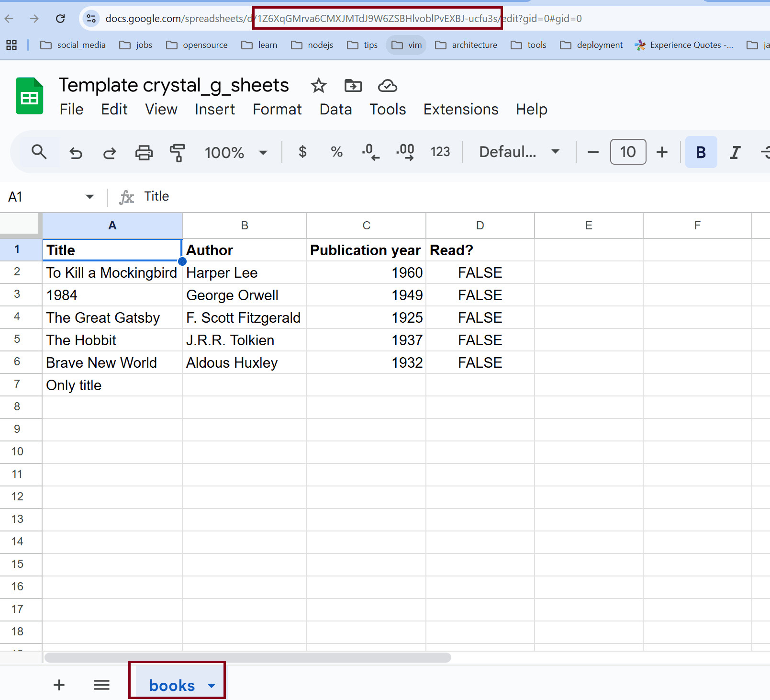Open the View menu

click(161, 110)
